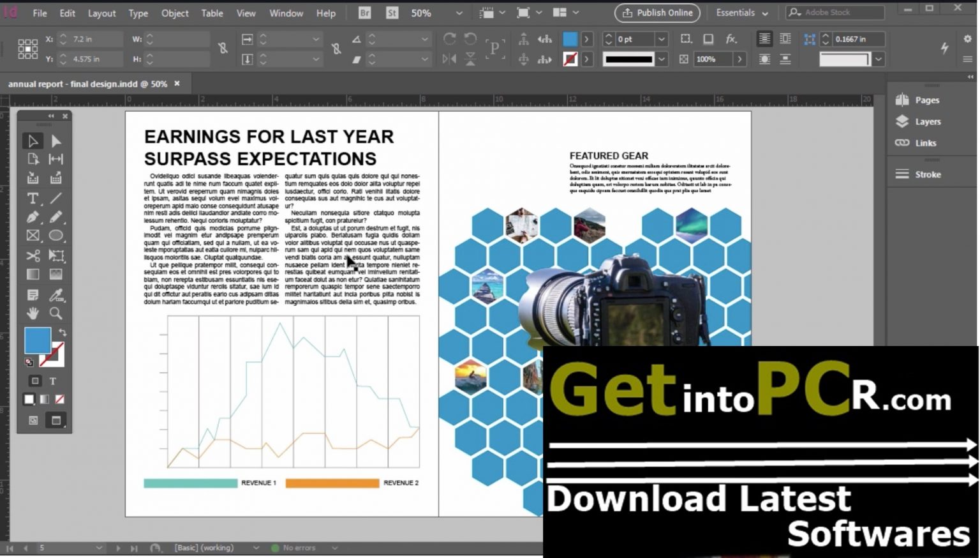Select the Line tool
The width and height of the screenshot is (980, 558).
56,199
